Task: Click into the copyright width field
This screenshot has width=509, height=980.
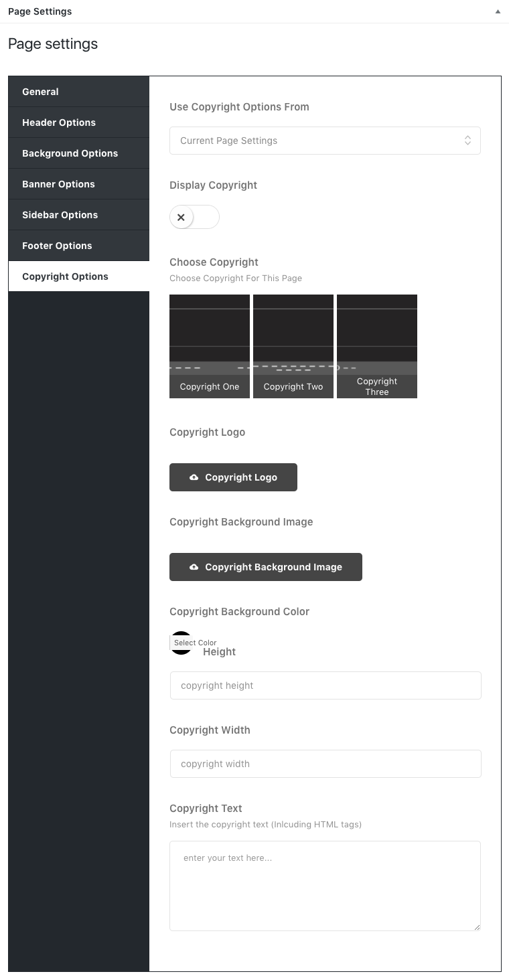Action: point(325,764)
